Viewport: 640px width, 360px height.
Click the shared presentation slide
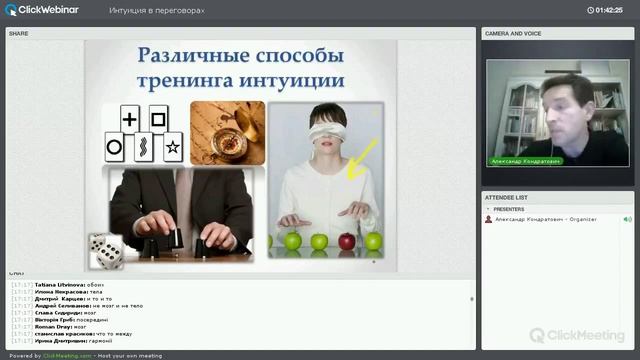click(x=240, y=156)
